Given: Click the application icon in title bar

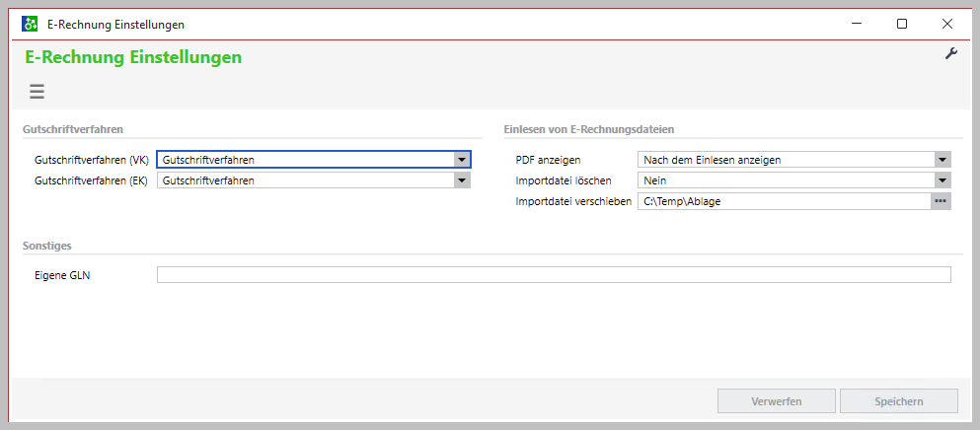Looking at the screenshot, I should (30, 24).
